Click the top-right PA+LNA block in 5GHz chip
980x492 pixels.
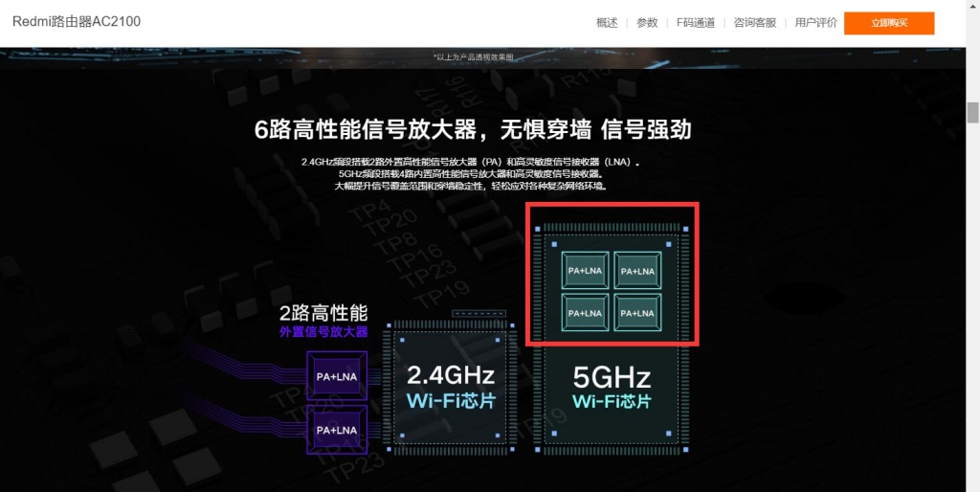click(x=638, y=271)
